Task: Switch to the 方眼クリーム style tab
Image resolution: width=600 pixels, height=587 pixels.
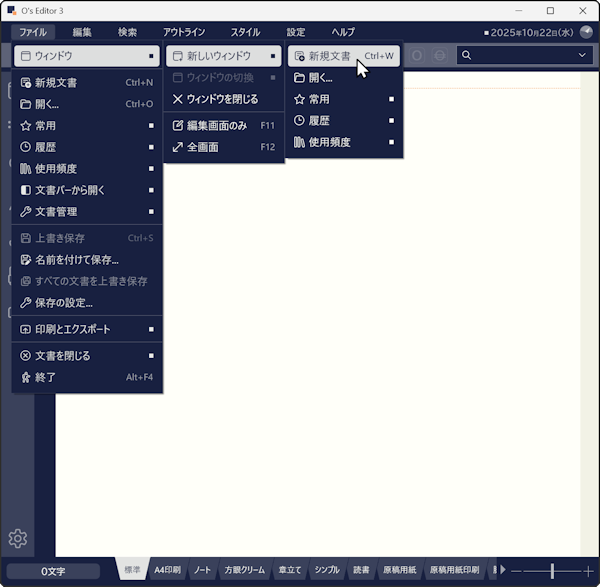Action: point(244,570)
